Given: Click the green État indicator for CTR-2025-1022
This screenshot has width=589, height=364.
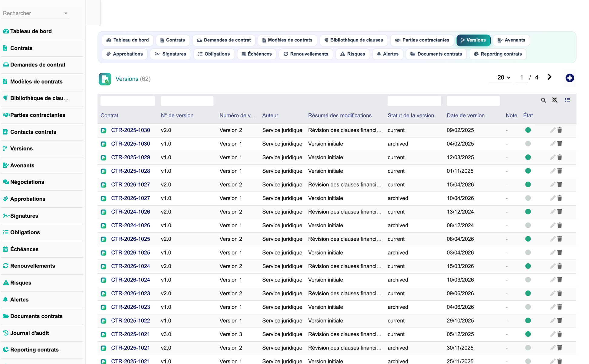Looking at the screenshot, I should click(528, 320).
